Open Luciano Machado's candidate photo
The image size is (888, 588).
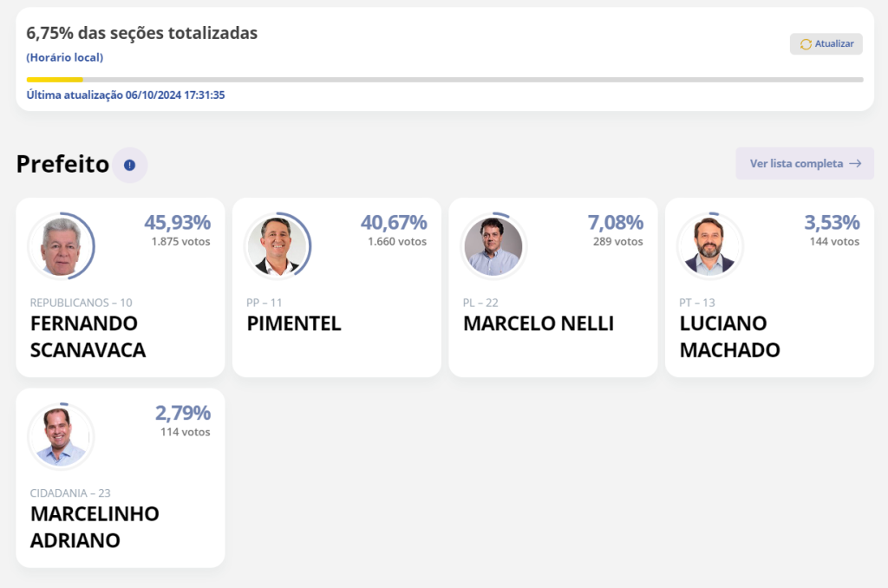point(709,245)
